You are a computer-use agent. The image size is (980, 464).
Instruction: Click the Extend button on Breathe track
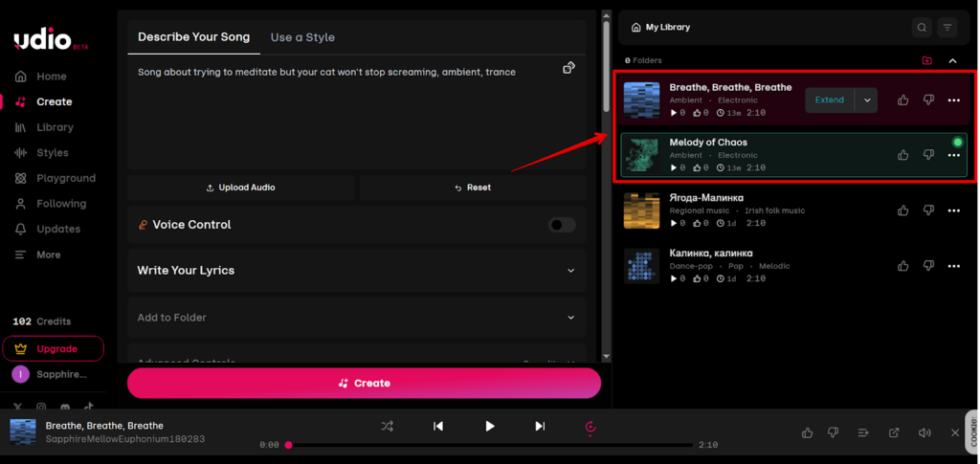coord(830,99)
